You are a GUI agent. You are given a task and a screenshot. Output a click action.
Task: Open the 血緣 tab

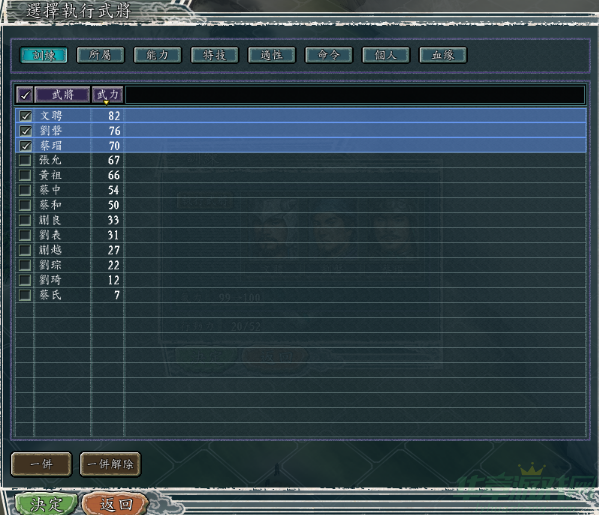click(443, 55)
